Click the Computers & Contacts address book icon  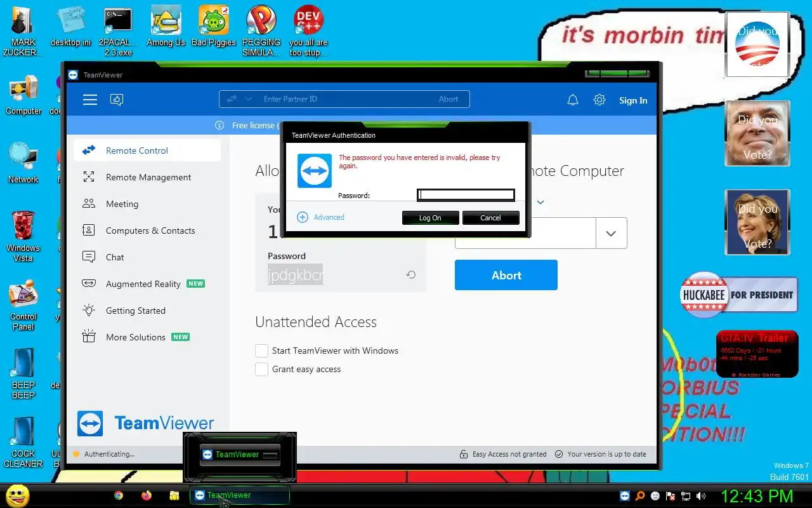pyautogui.click(x=89, y=231)
